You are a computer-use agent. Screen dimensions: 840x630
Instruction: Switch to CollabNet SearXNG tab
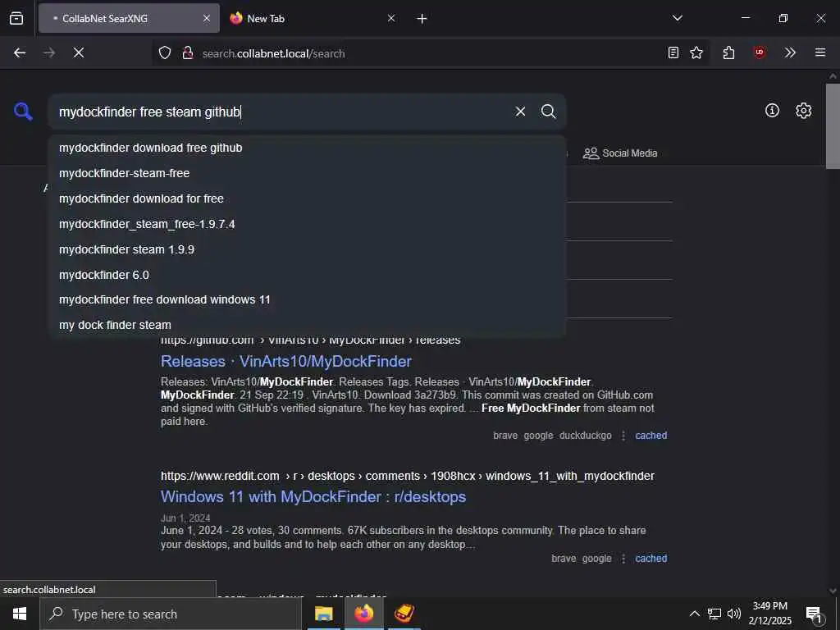(129, 18)
